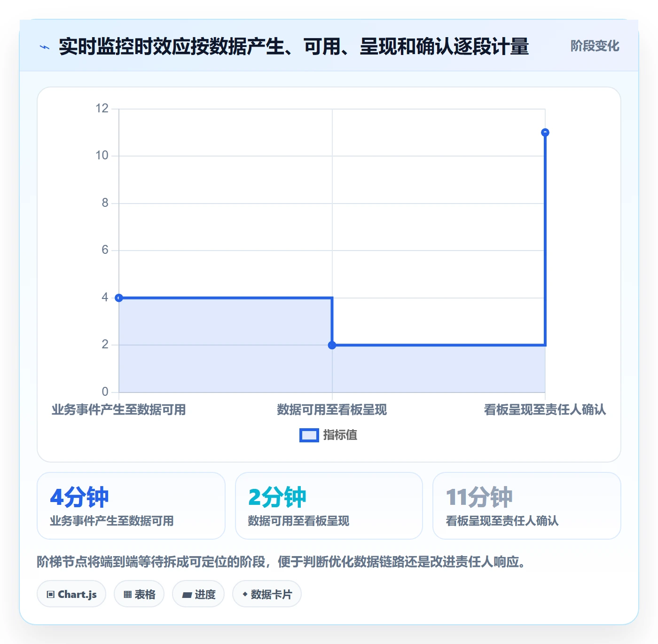Click the 进度 tag chip
This screenshot has width=658, height=644.
198,594
